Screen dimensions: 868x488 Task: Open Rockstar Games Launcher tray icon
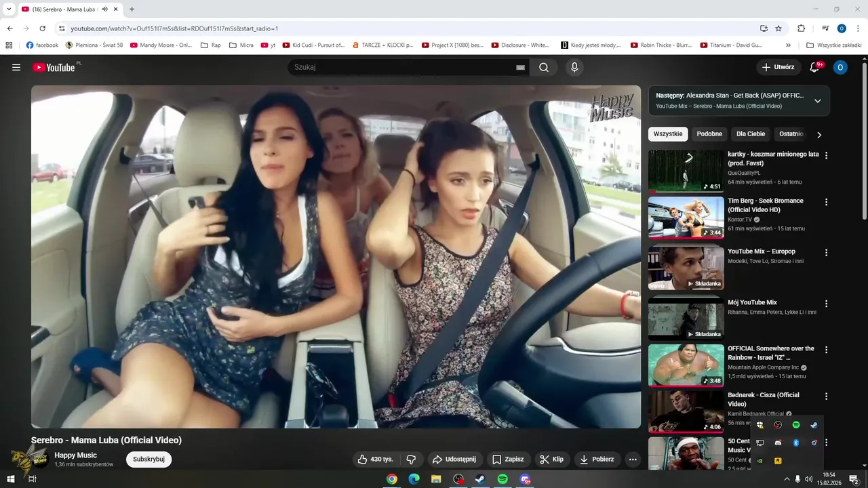(x=778, y=460)
